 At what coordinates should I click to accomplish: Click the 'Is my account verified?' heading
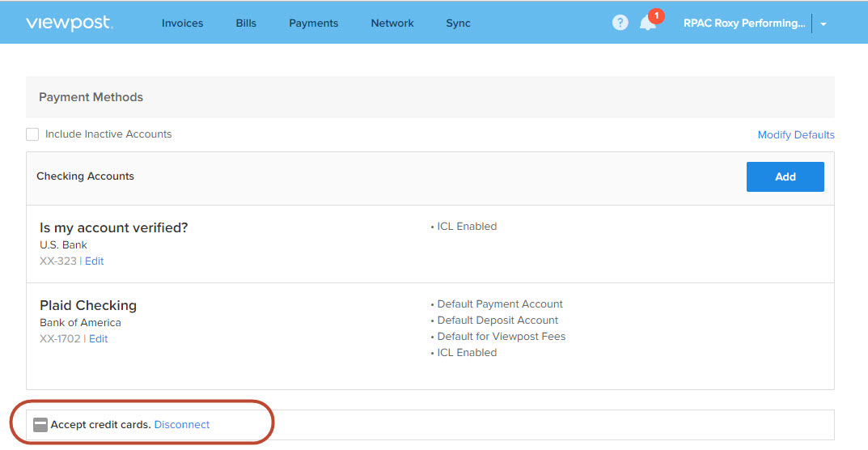(113, 227)
